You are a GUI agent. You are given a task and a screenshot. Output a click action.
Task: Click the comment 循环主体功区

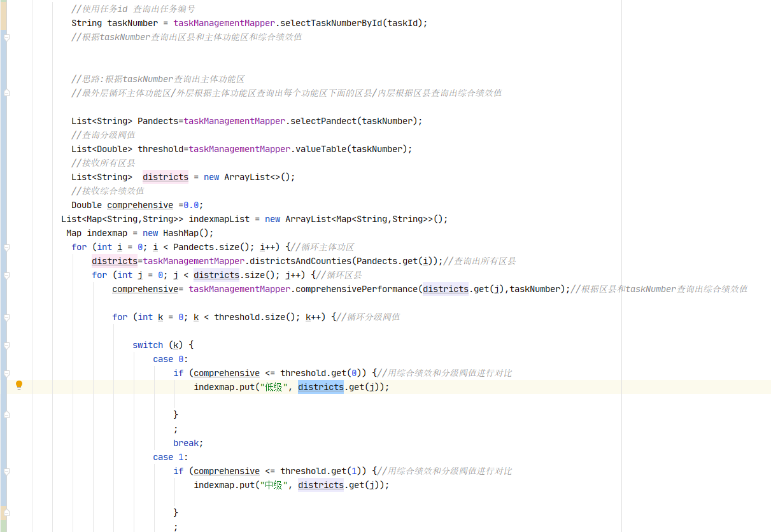323,247
